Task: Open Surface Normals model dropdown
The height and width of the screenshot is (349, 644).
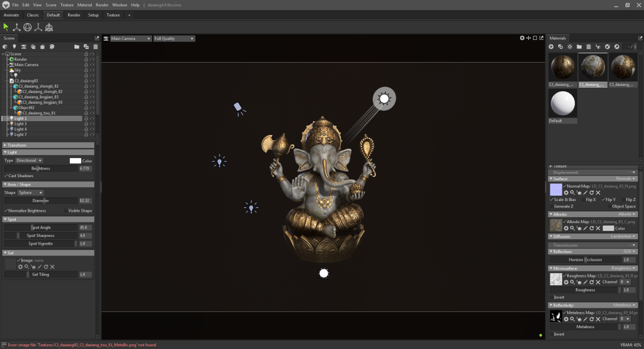Action: pyautogui.click(x=626, y=179)
